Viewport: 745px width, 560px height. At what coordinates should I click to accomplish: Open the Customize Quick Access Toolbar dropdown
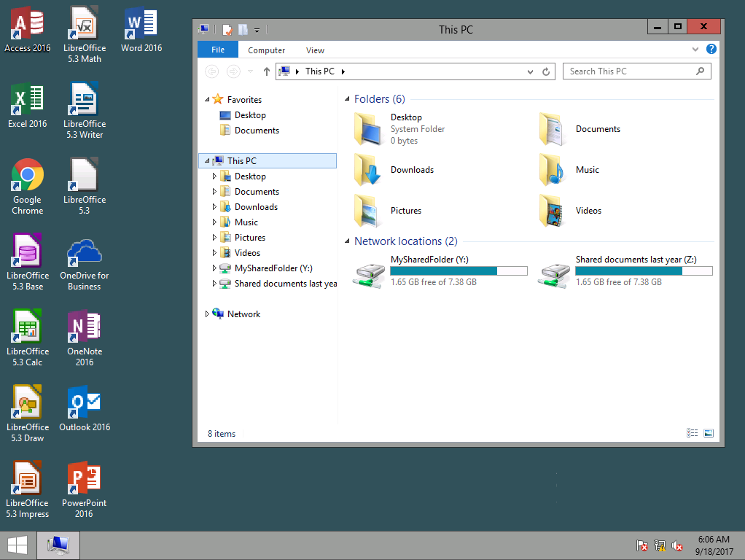(x=257, y=29)
